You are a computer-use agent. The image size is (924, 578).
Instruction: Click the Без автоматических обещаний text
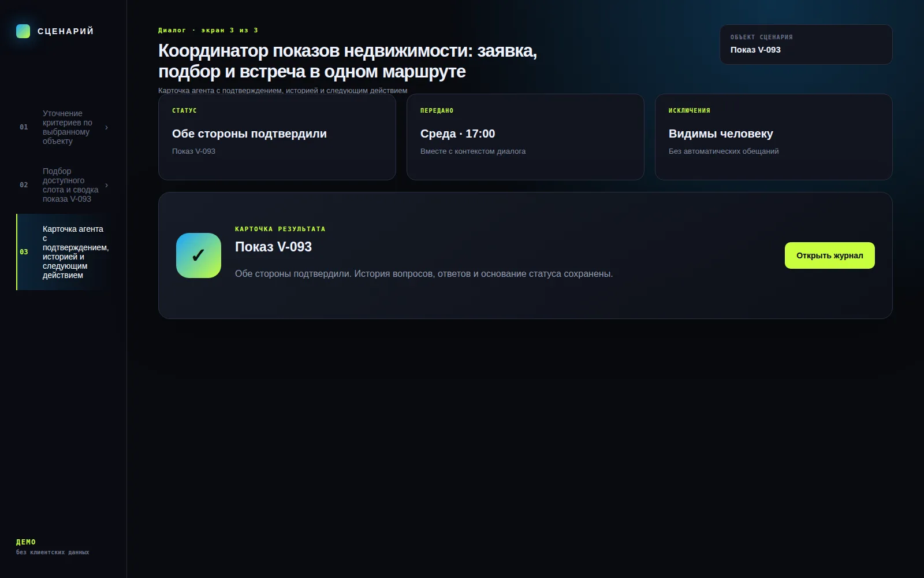(x=724, y=151)
